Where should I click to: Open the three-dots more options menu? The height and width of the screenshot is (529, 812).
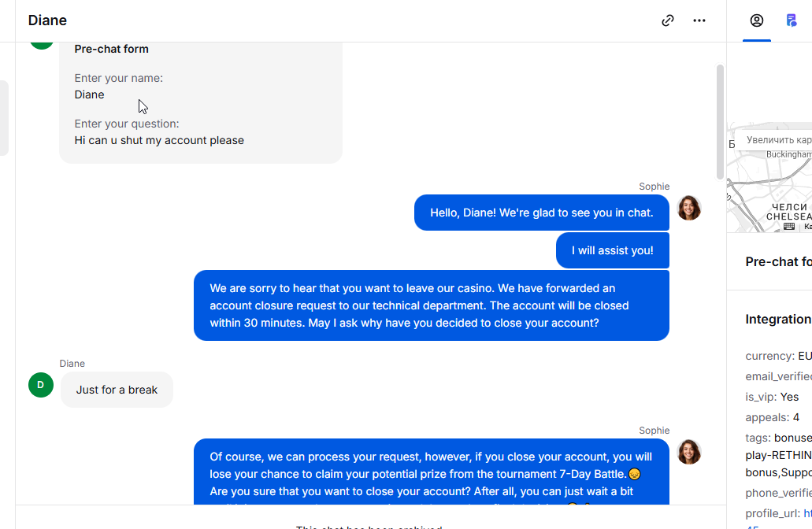pos(699,20)
